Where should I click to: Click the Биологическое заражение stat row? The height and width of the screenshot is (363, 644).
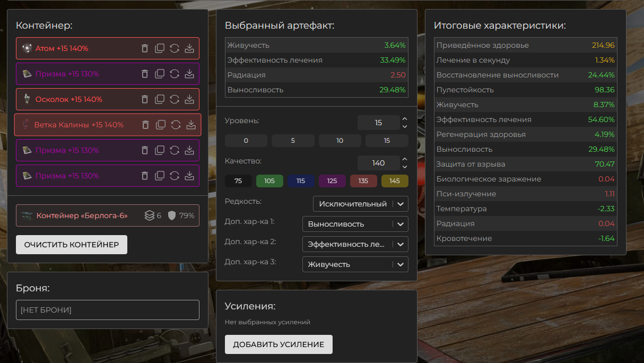pos(526,179)
